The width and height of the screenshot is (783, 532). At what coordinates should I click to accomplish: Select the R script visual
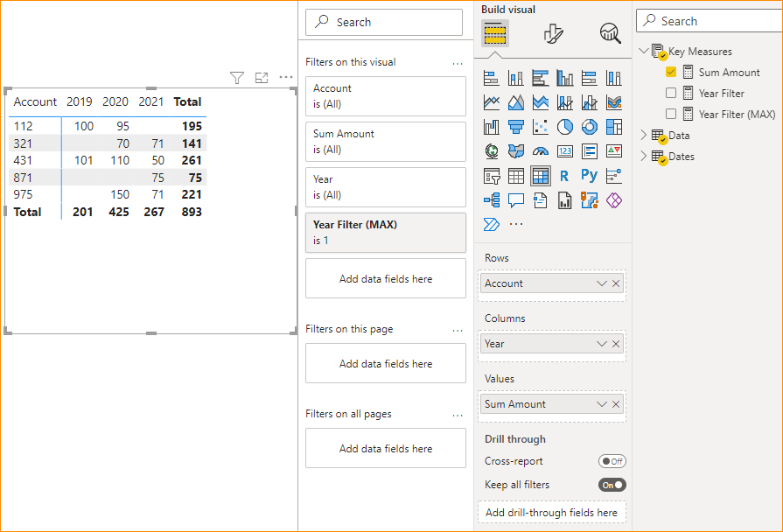click(x=564, y=175)
